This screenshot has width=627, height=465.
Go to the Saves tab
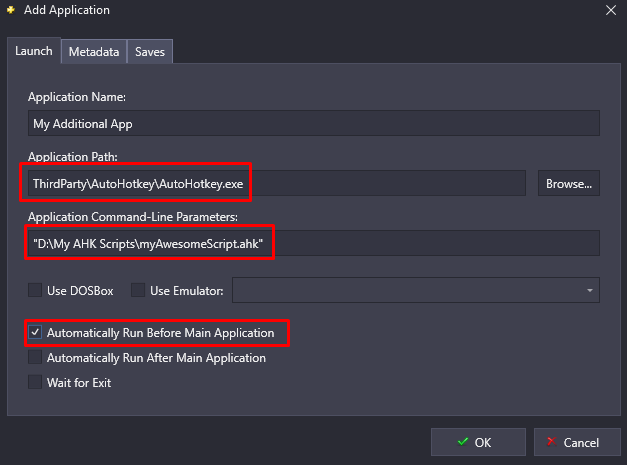150,52
